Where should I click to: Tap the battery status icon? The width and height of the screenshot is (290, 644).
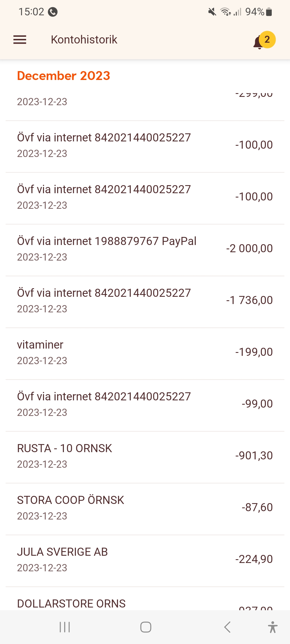[269, 12]
